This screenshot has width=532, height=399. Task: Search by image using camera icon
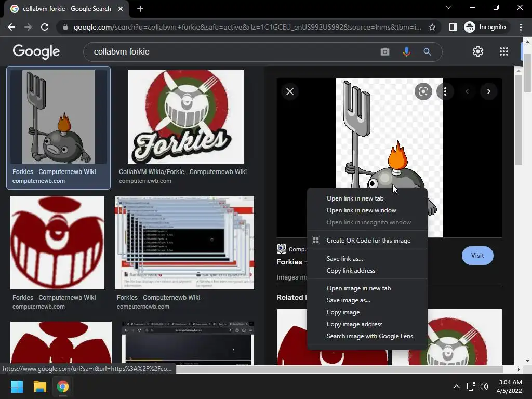[x=385, y=51]
